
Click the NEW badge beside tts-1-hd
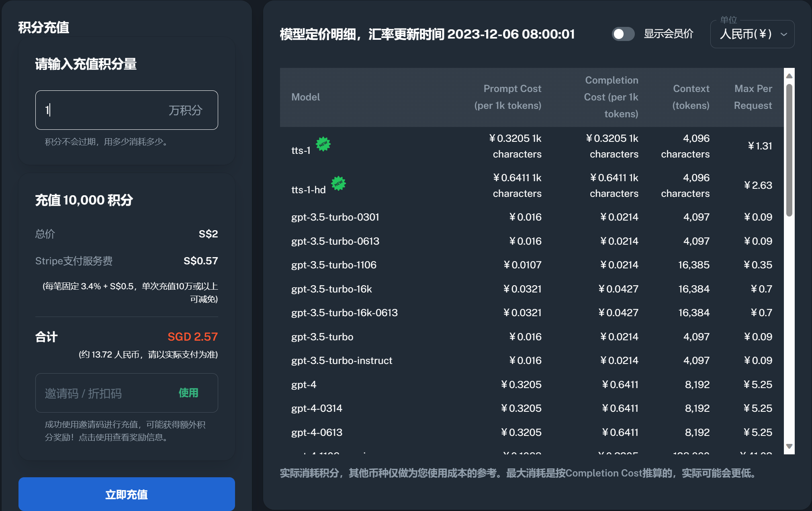point(338,183)
